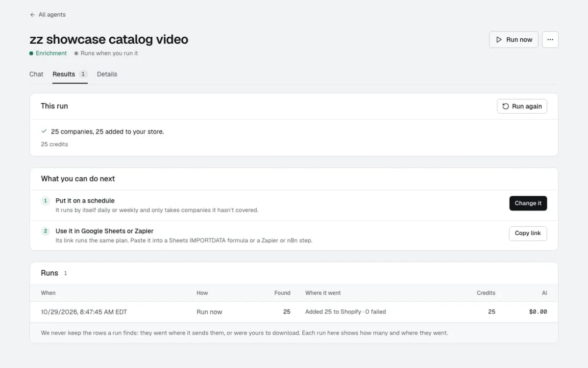Click Change it for the schedule

528,203
